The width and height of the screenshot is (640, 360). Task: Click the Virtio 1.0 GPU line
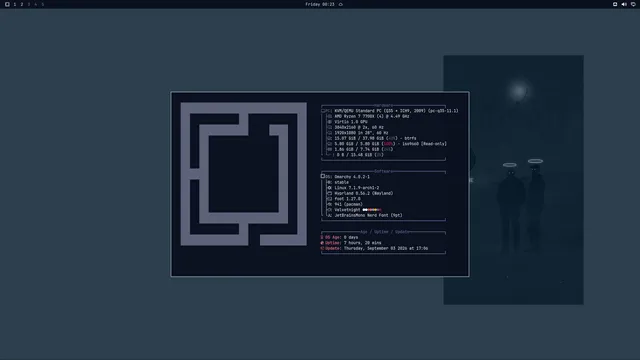[351, 122]
